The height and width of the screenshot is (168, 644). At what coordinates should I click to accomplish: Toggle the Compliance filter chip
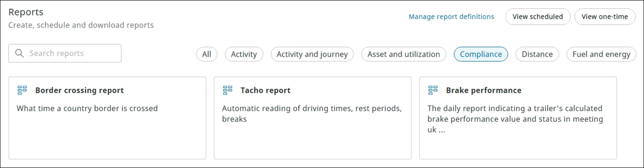(481, 54)
